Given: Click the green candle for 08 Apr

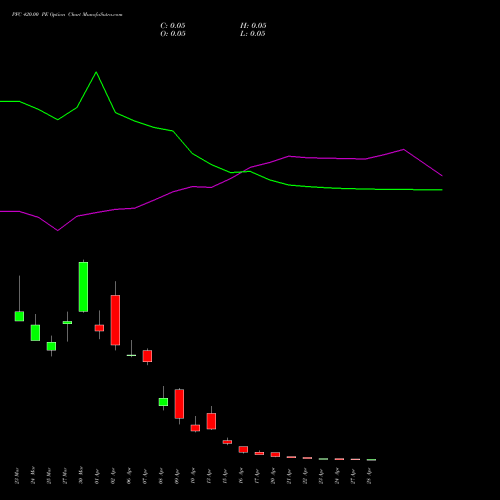Looking at the screenshot, I should [x=163, y=402].
